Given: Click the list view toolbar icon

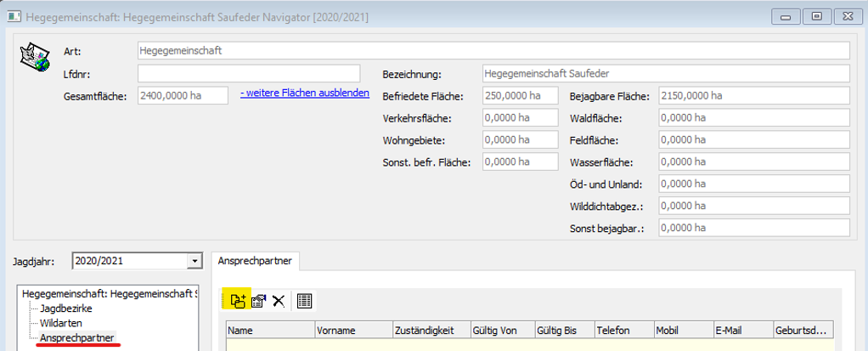Looking at the screenshot, I should pos(305,300).
